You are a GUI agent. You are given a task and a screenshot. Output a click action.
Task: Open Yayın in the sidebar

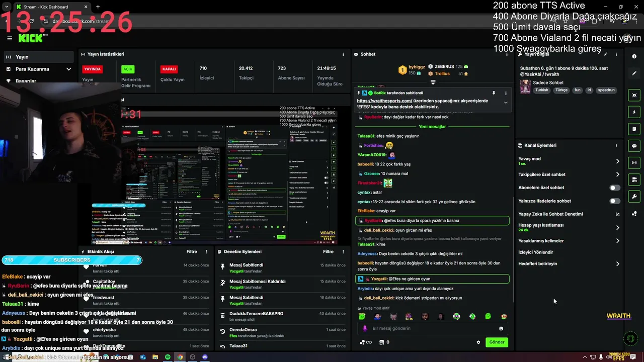coord(39,57)
